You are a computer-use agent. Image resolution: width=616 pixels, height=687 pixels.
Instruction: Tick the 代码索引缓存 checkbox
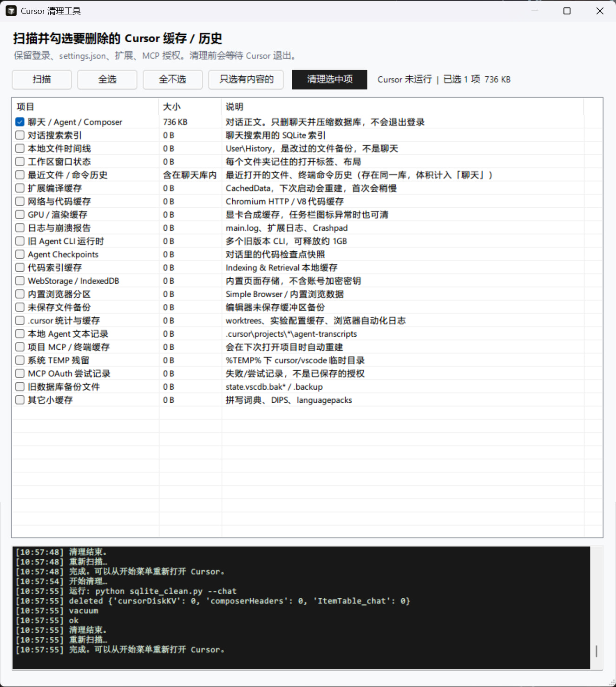[x=20, y=268]
